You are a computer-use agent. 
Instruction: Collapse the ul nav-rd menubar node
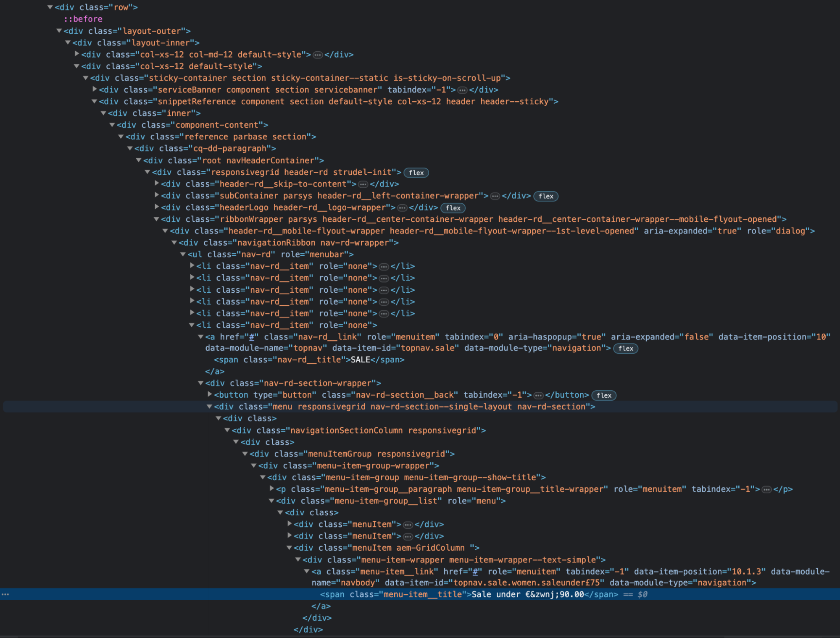click(x=183, y=255)
